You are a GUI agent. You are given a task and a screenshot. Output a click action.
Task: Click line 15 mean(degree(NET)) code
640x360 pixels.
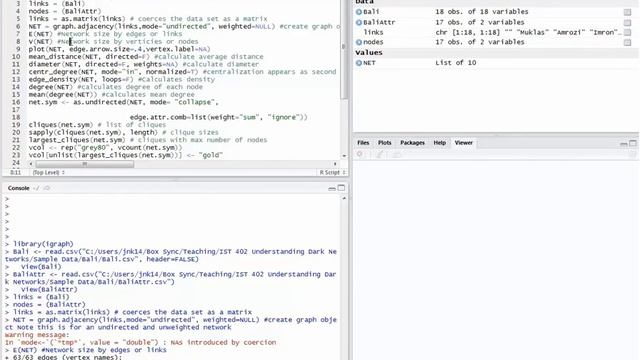point(111,95)
